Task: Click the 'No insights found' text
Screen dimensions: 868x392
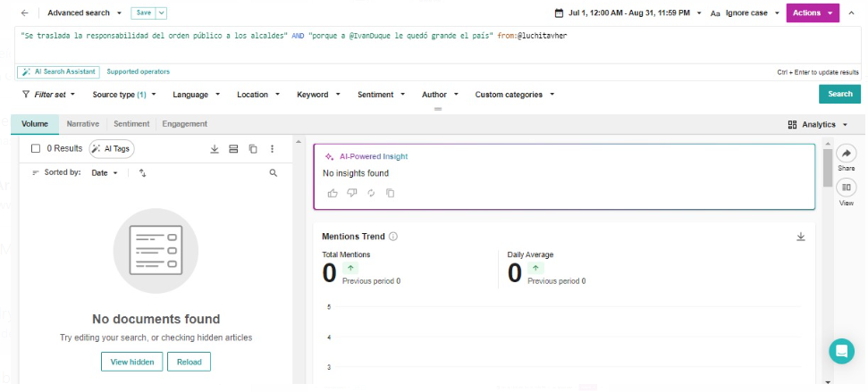Action: point(356,173)
